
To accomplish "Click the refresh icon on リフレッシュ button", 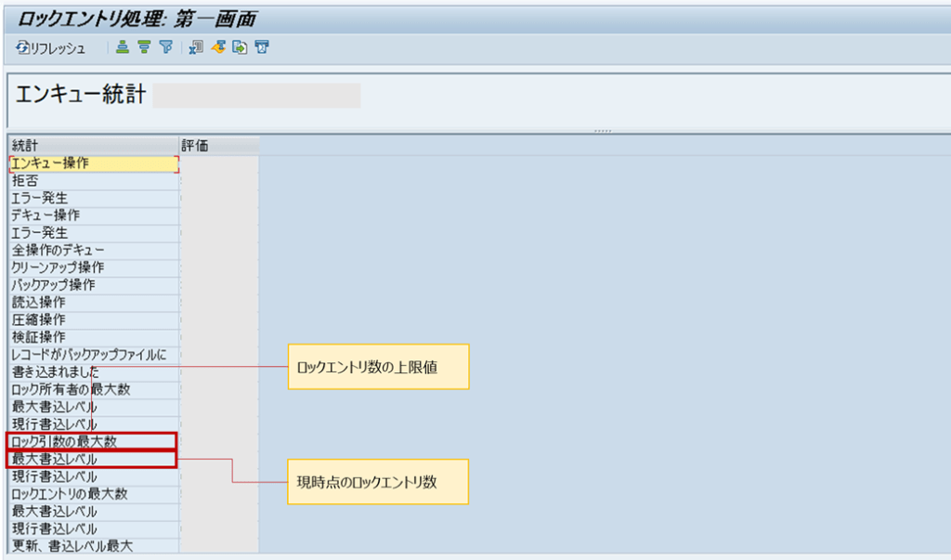I will click(21, 47).
